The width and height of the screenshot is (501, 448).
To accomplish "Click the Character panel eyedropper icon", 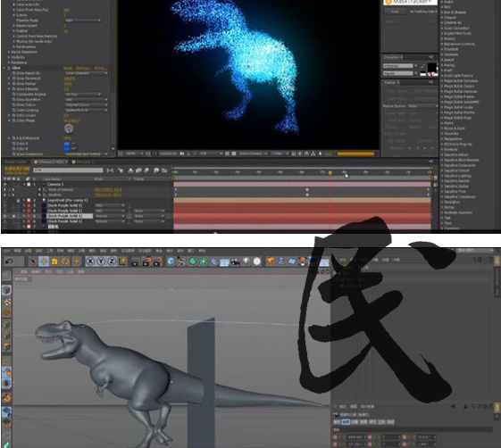I will coord(423,66).
